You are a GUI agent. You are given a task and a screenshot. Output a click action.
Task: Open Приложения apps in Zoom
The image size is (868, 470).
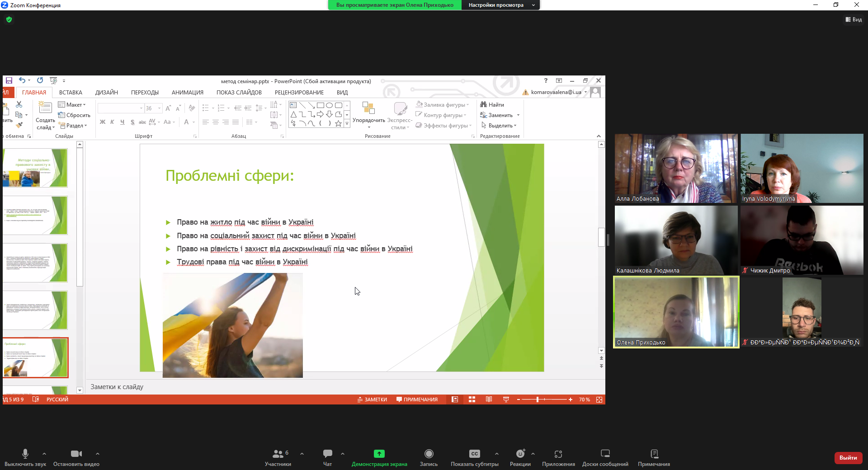tap(558, 457)
